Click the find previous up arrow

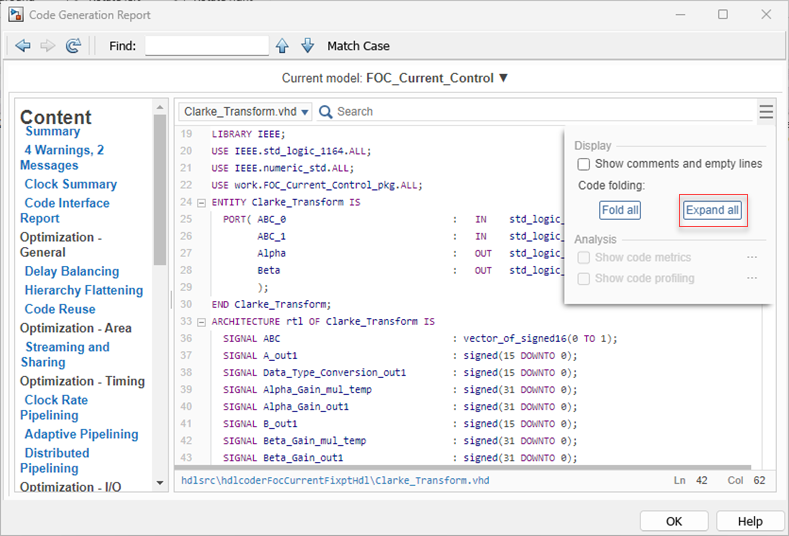282,46
